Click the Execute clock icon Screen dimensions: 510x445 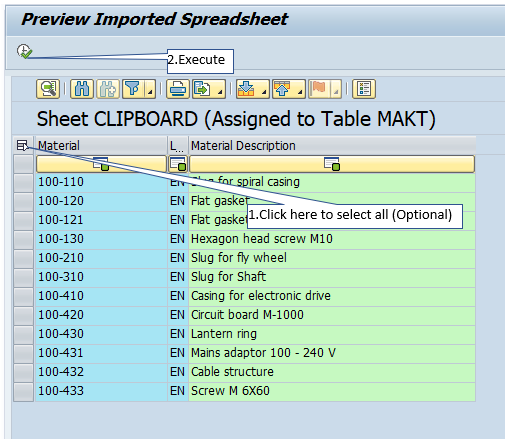tap(24, 51)
